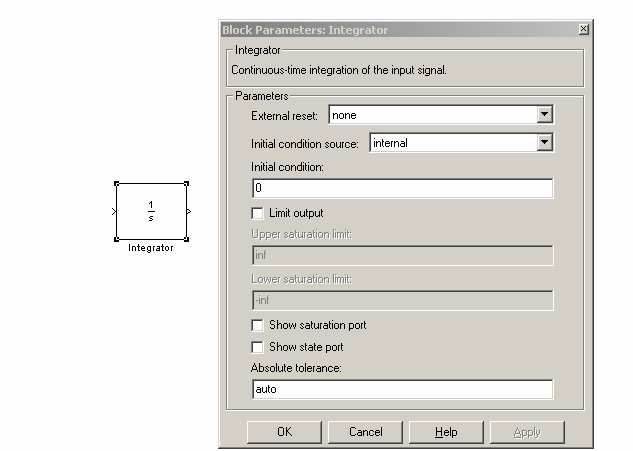This screenshot has height=451, width=633.
Task: Select the Integrator 1/s block
Action: (x=151, y=211)
